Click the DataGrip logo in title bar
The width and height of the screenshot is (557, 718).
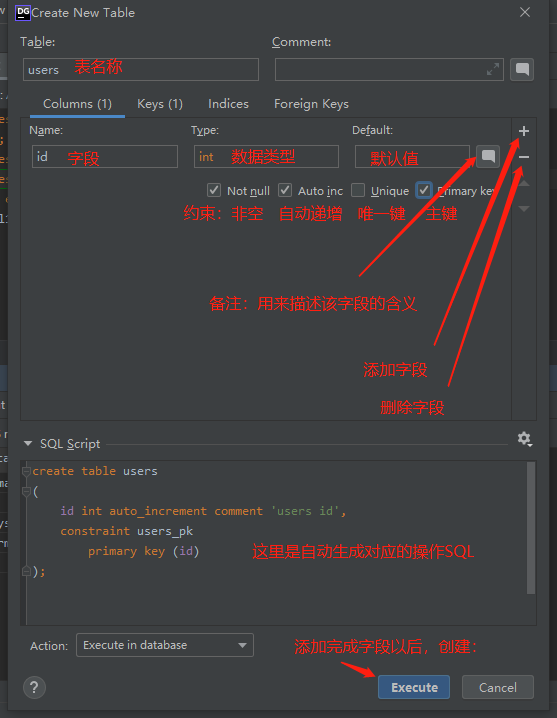tap(22, 12)
